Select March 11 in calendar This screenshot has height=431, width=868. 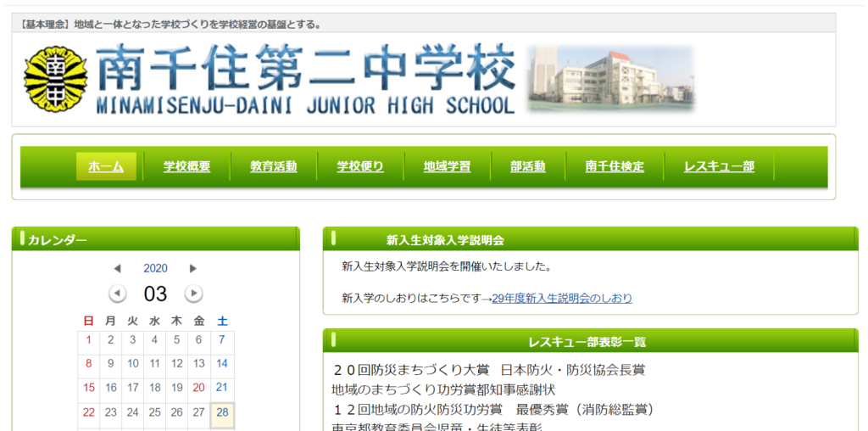154,364
